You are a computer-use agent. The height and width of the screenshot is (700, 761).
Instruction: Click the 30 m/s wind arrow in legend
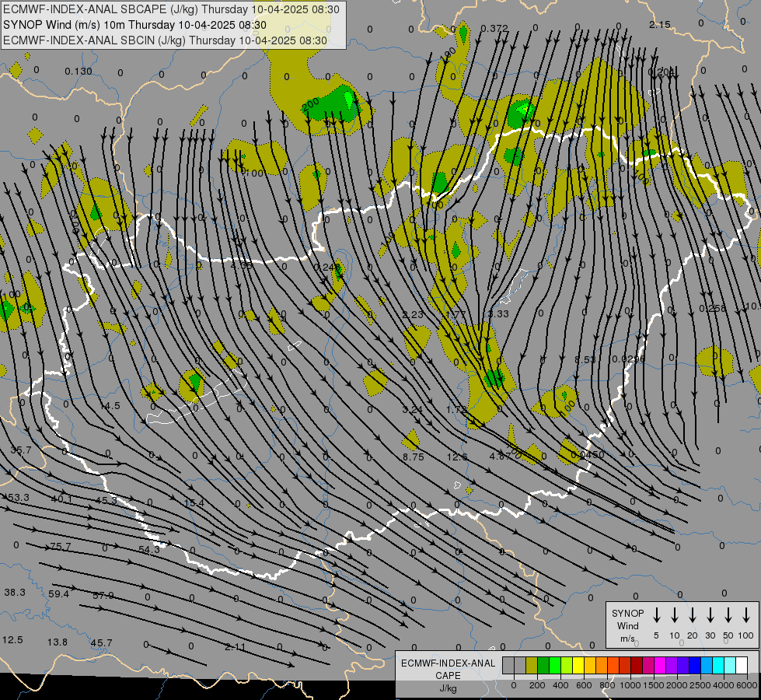click(x=710, y=615)
